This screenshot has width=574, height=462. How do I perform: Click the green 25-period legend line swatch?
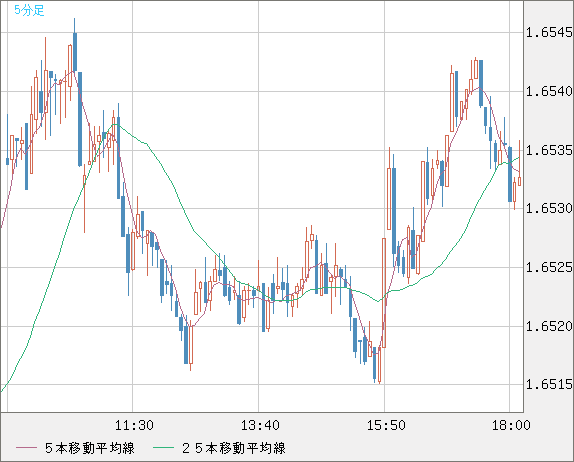163,448
